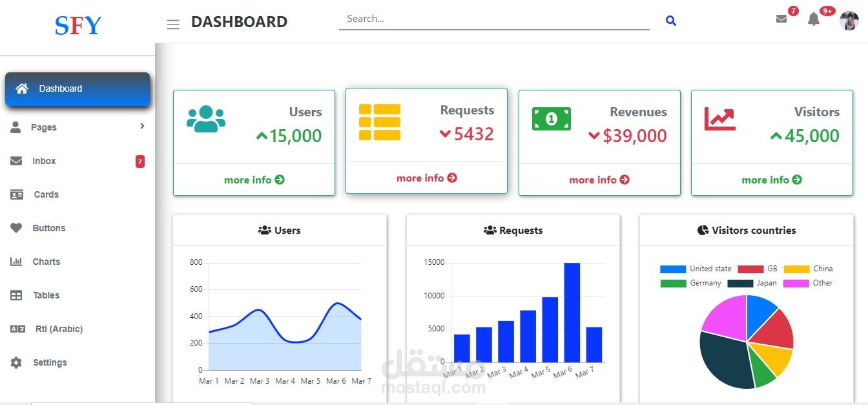Click the bar chart icon beside Charts

[x=16, y=262]
